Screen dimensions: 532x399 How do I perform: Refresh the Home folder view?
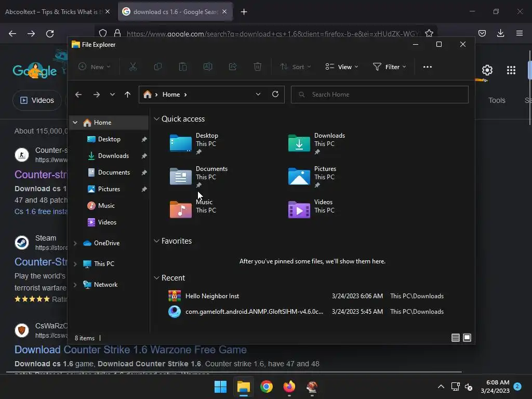pyautogui.click(x=275, y=95)
